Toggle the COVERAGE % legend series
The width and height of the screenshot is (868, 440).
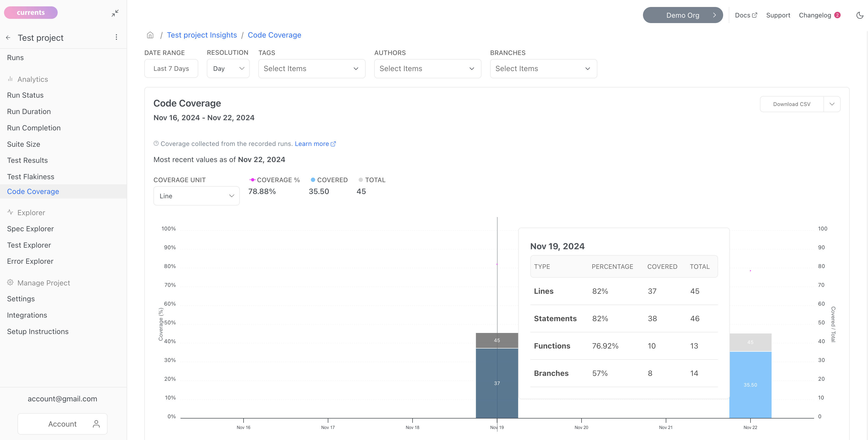click(274, 180)
